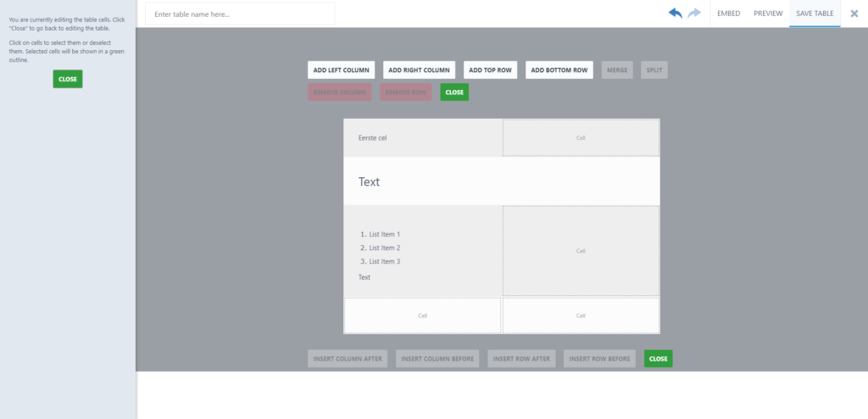Click the Remove Column button
The height and width of the screenshot is (419, 868).
click(339, 92)
